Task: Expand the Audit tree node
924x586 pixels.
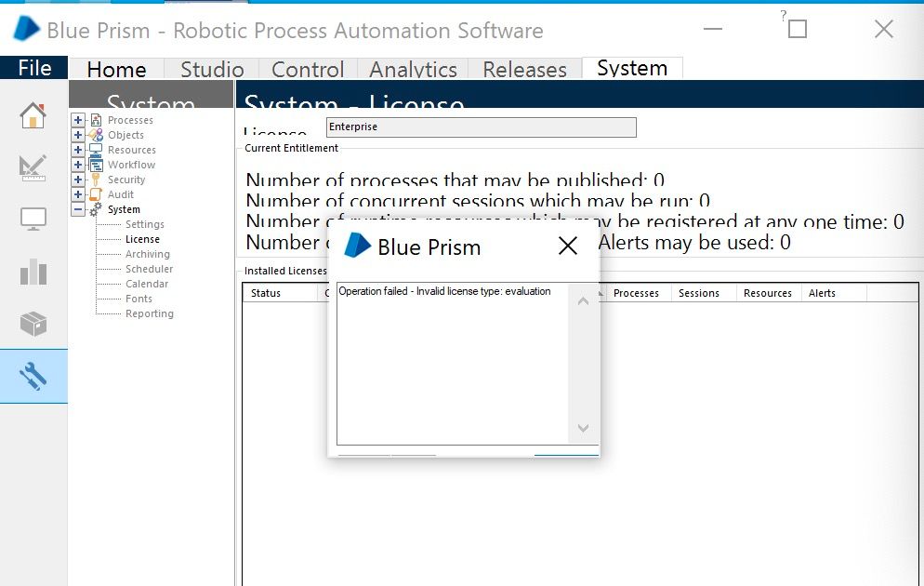Action: point(78,194)
